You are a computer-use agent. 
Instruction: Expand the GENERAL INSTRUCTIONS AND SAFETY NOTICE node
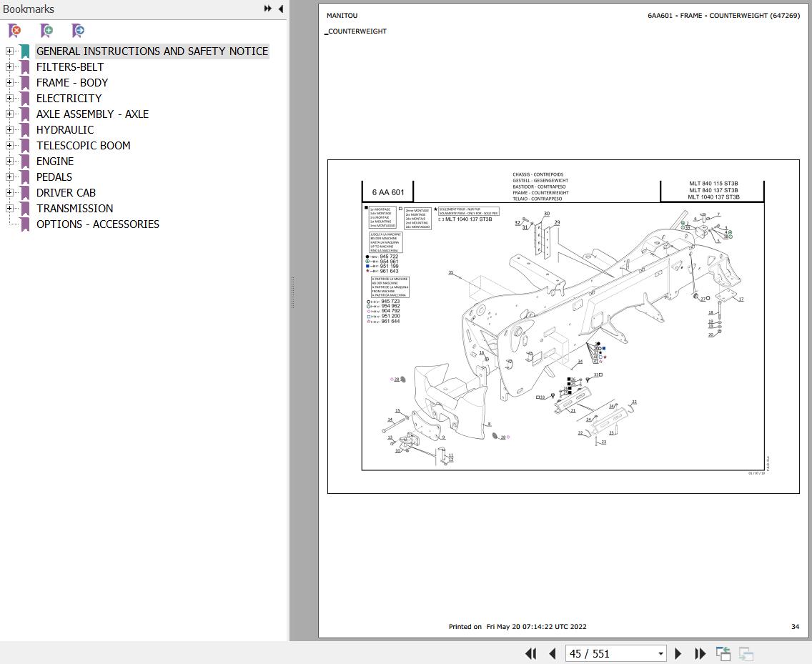tap(9, 51)
